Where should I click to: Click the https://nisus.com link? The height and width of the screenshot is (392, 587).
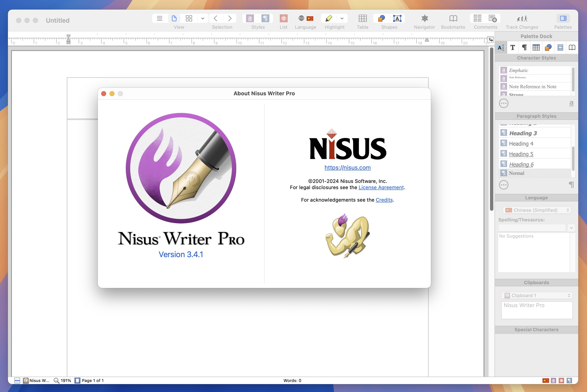pos(347,167)
